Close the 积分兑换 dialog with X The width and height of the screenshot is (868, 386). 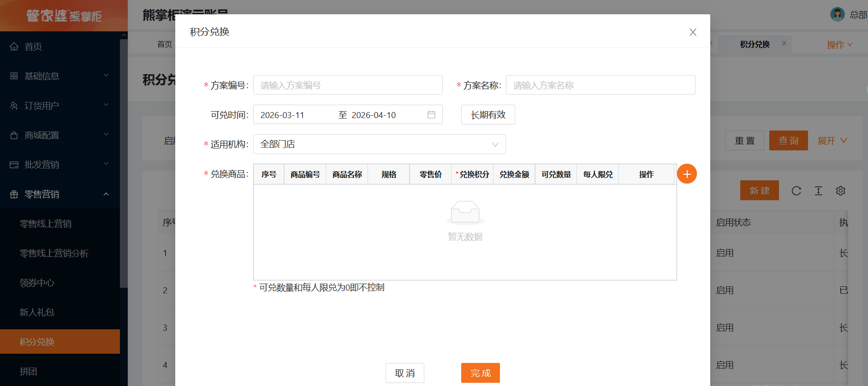[693, 32]
